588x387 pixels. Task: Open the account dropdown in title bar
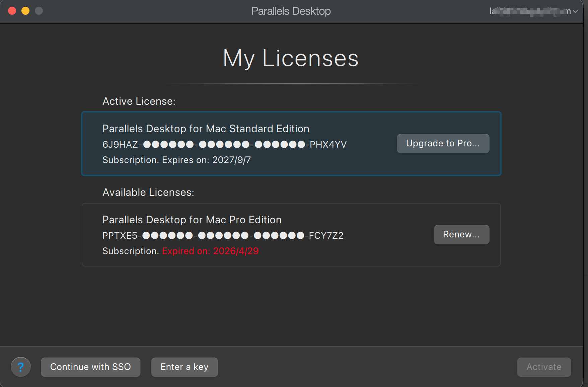coord(534,11)
